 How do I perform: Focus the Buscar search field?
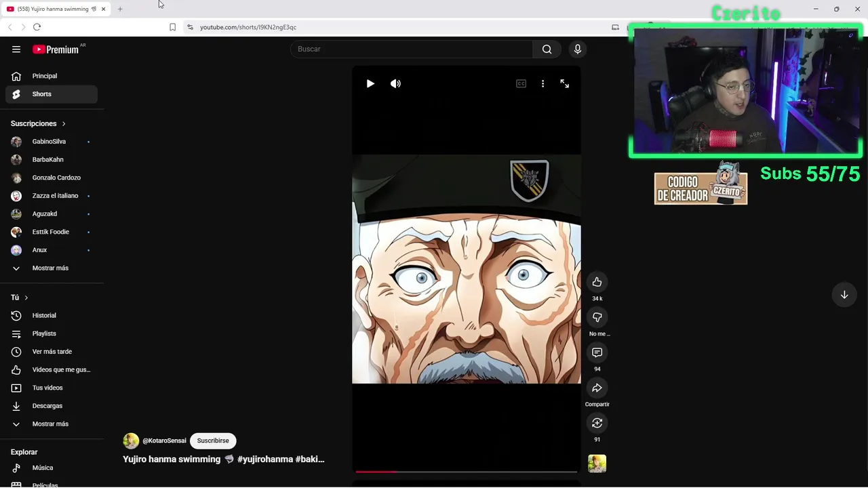point(412,49)
